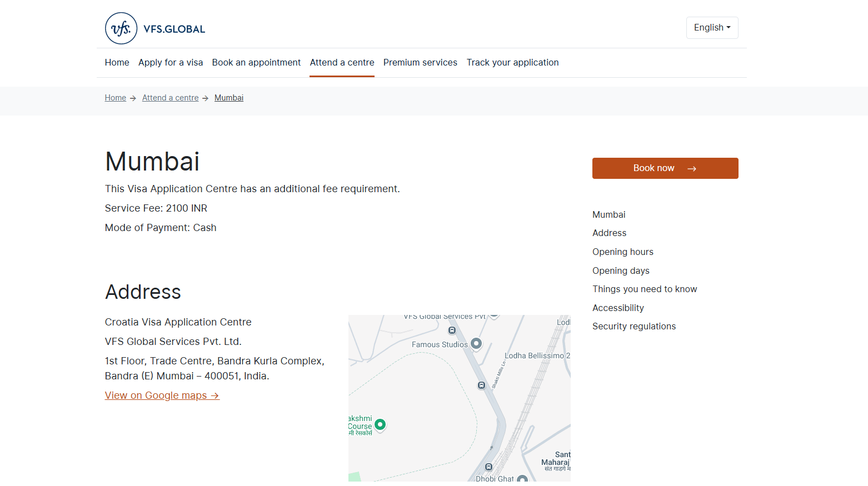Click the green racecourse map marker
Viewport: 868px width, 486px height.
[x=380, y=425]
